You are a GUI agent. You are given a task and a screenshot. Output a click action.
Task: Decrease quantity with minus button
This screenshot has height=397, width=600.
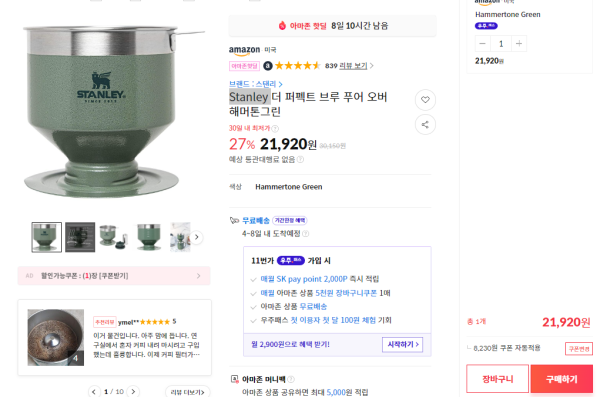482,44
